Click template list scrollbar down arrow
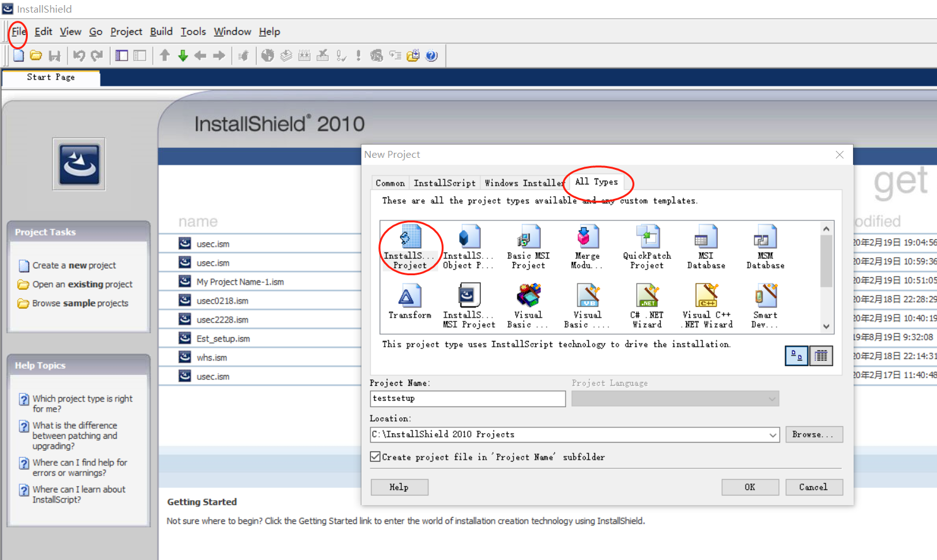The image size is (937, 560). pyautogui.click(x=826, y=326)
